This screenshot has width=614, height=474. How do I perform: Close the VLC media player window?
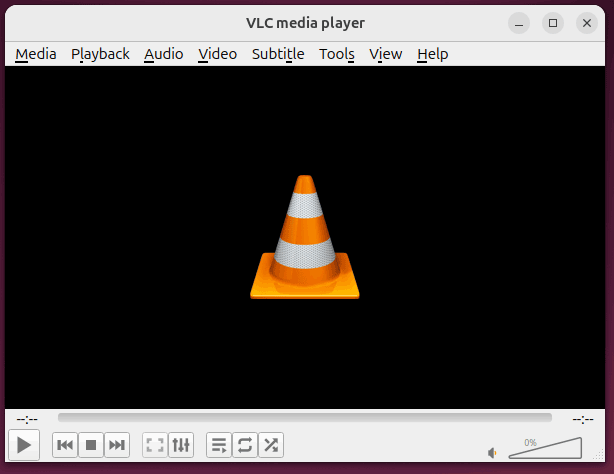pyautogui.click(x=587, y=23)
